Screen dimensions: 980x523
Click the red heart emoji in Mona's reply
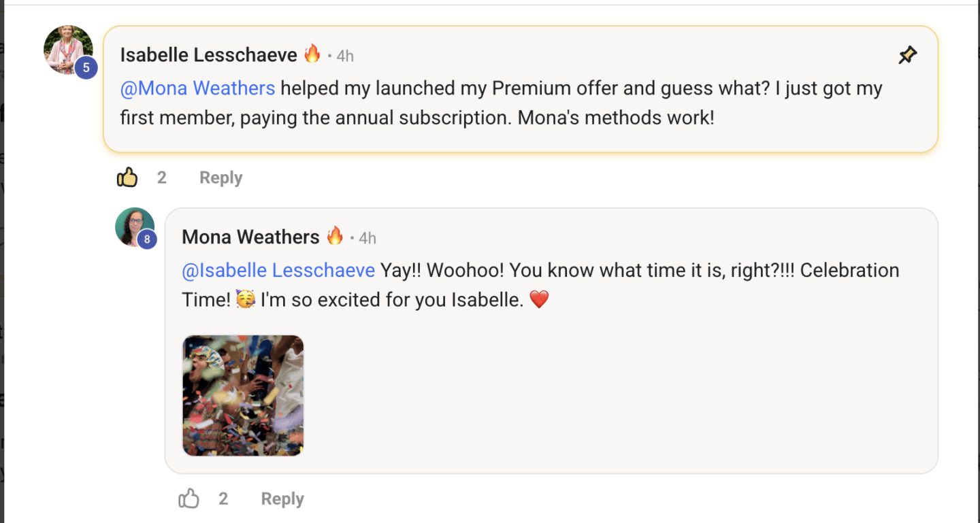tap(539, 299)
